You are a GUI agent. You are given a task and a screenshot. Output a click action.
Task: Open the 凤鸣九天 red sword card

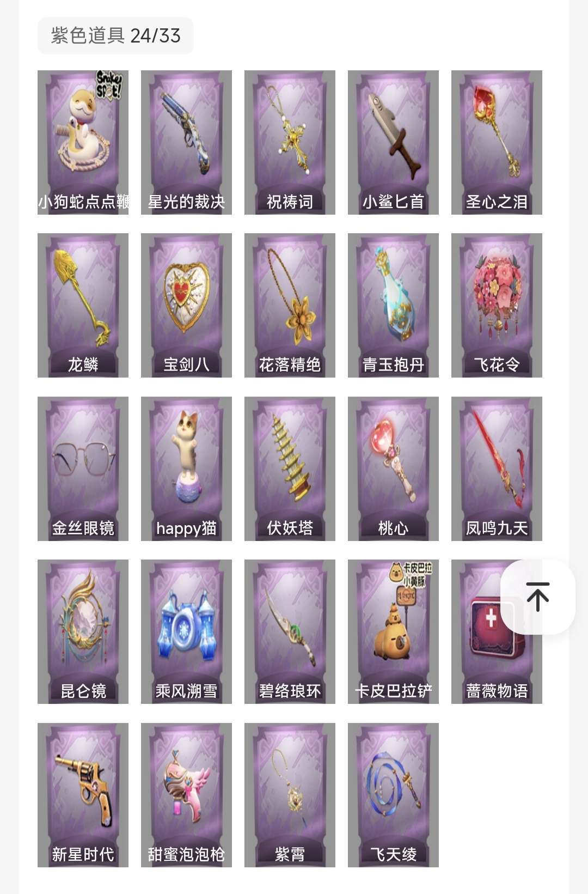pyautogui.click(x=497, y=469)
